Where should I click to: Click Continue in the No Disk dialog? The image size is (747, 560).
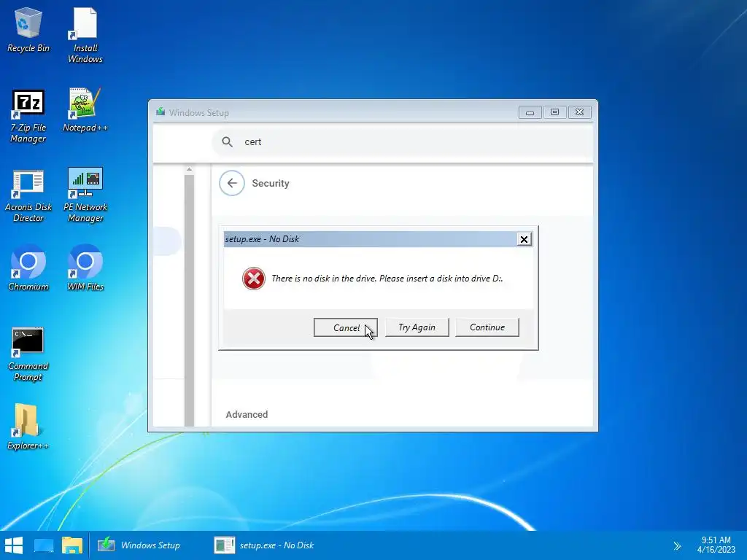[487, 327]
